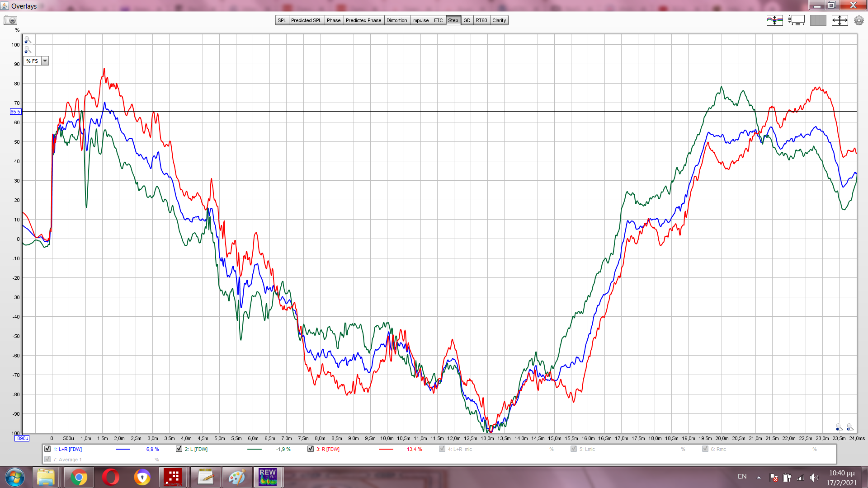Zoom in vertical axis magnifier
This screenshot has height=488, width=868.
[28, 40]
